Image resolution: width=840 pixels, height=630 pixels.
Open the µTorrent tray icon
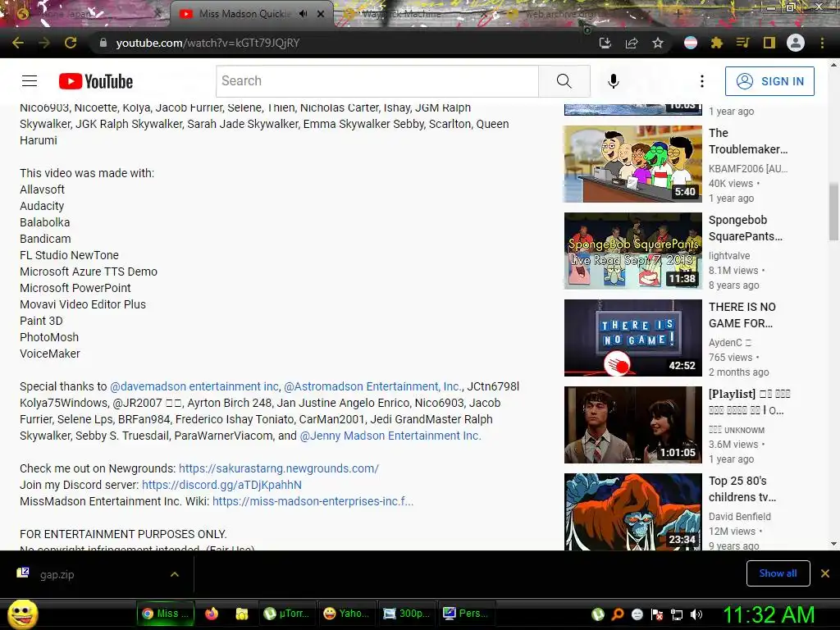point(598,614)
